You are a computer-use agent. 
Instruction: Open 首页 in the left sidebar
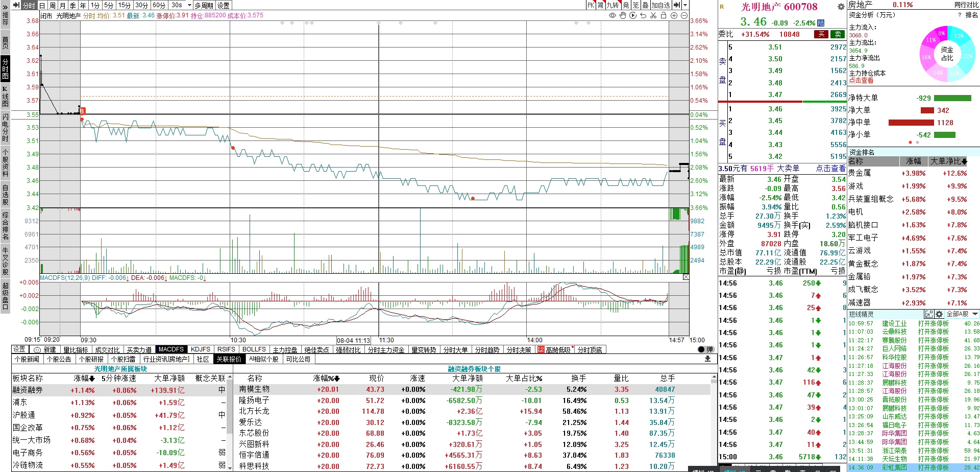(x=5, y=42)
